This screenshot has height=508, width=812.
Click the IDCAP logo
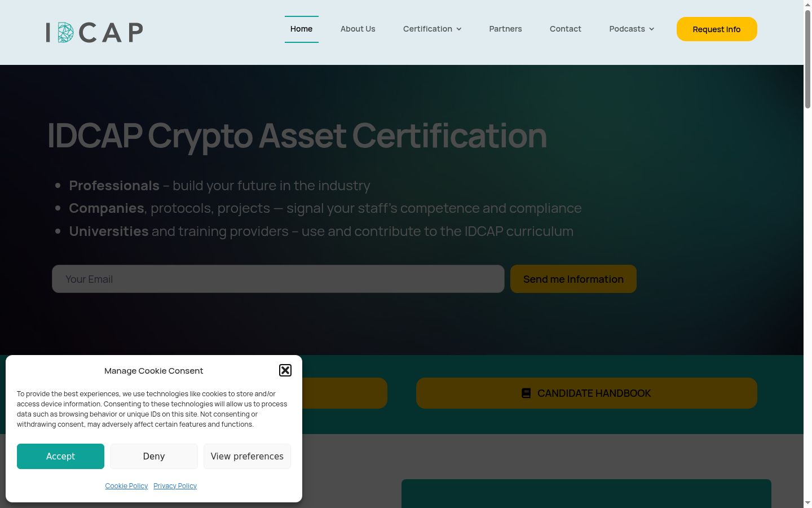point(94,32)
